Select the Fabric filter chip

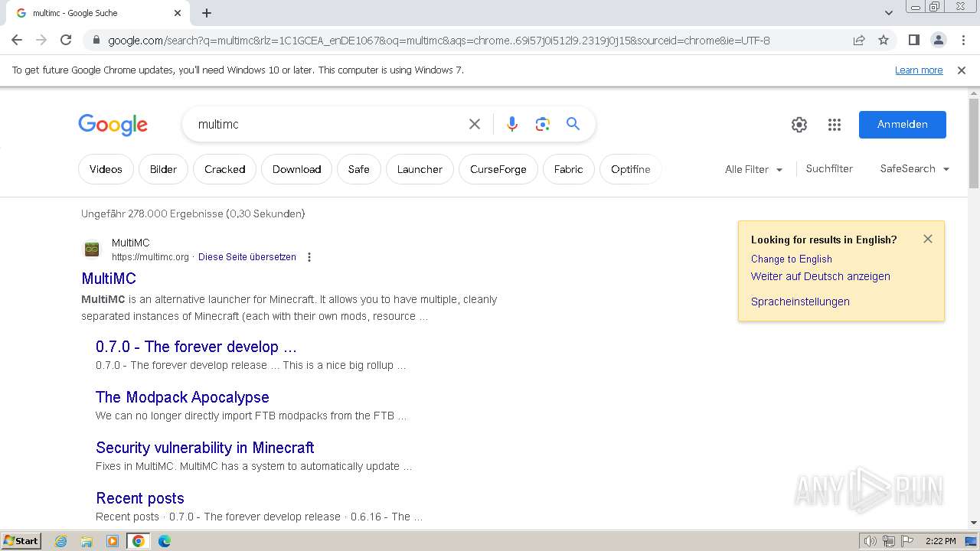[569, 169]
